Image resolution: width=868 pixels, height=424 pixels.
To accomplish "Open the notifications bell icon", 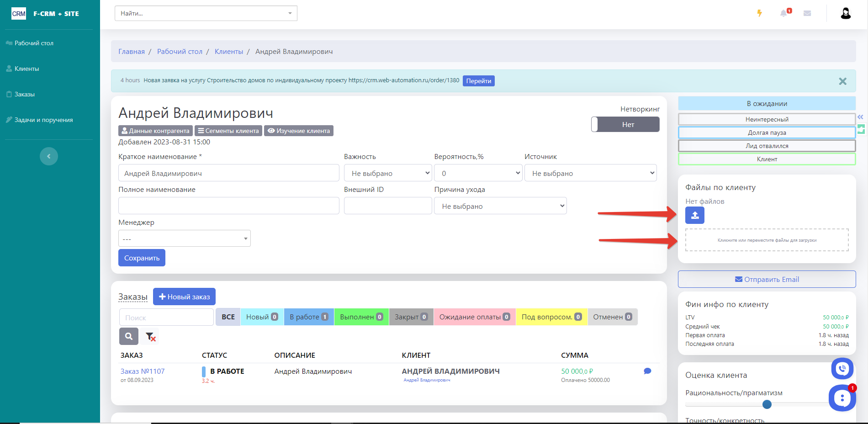I will pyautogui.click(x=784, y=13).
